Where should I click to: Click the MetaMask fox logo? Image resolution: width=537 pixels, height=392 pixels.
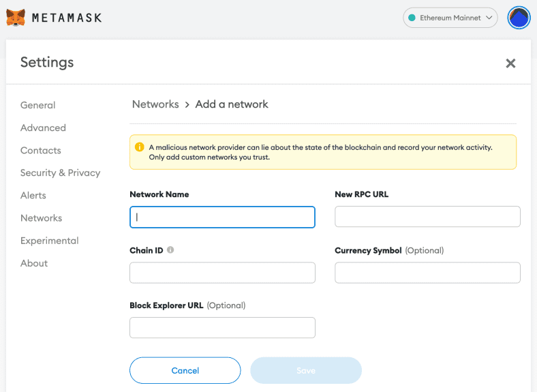[16, 18]
